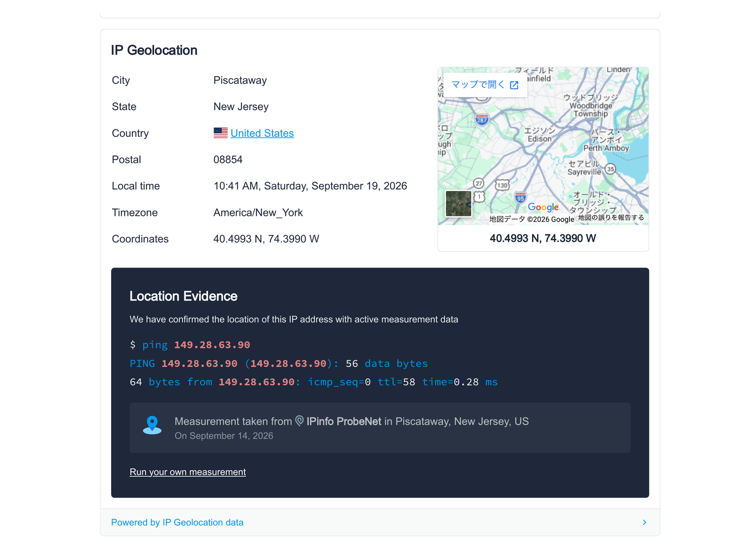The image size is (756, 549).
Task: Click the Google logo on map
Action: coord(543,208)
